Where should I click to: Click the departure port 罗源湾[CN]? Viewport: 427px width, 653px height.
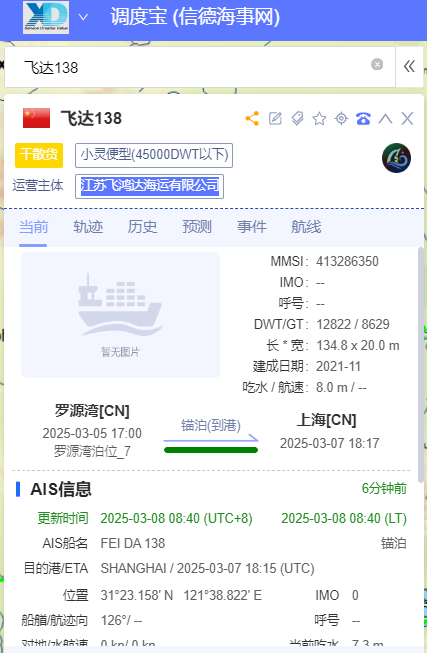92,411
